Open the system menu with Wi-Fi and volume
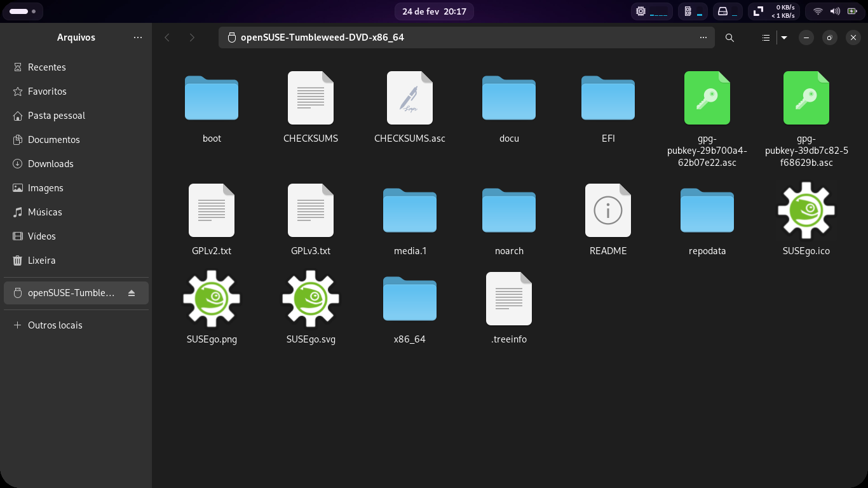This screenshot has height=488, width=868. coord(834,11)
